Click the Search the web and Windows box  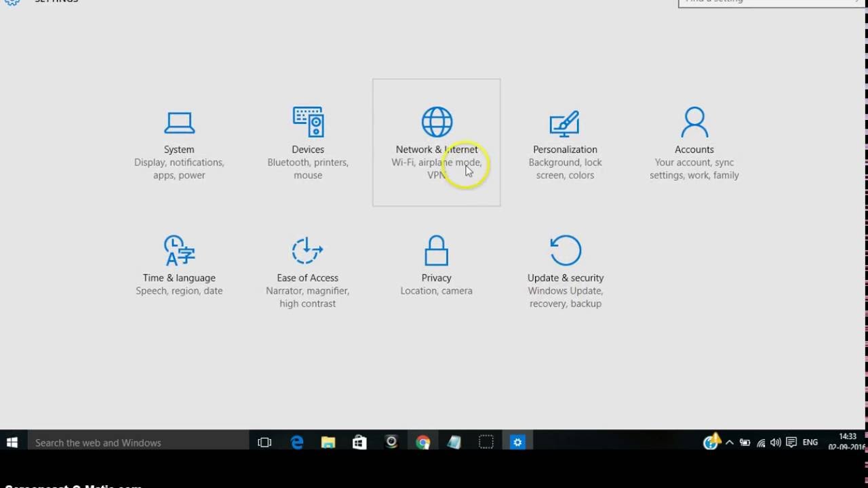tap(138, 443)
